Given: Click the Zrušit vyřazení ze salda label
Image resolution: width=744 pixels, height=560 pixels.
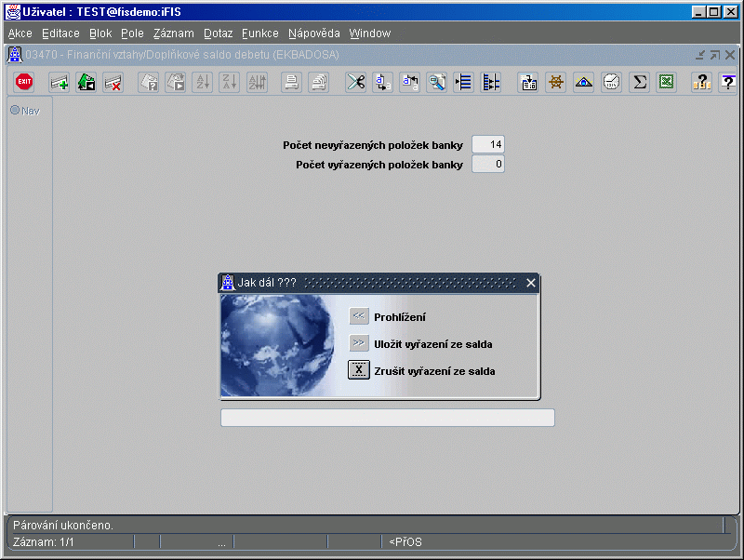Looking at the screenshot, I should click(x=434, y=371).
